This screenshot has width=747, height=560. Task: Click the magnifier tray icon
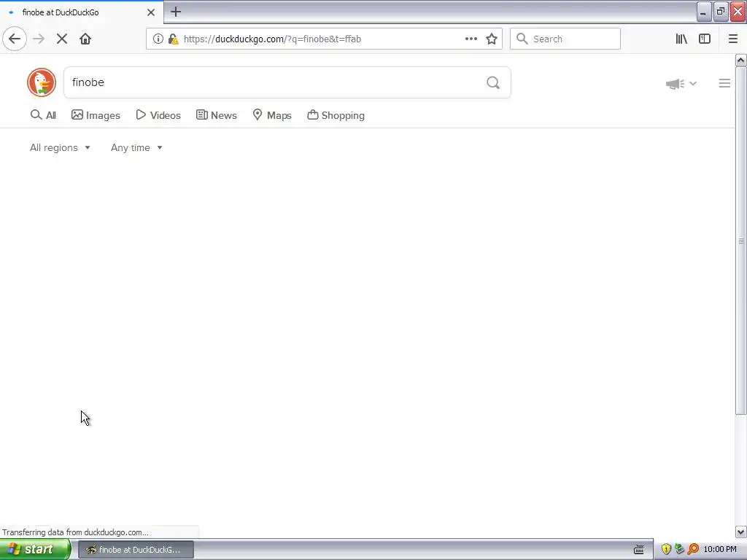tap(693, 550)
